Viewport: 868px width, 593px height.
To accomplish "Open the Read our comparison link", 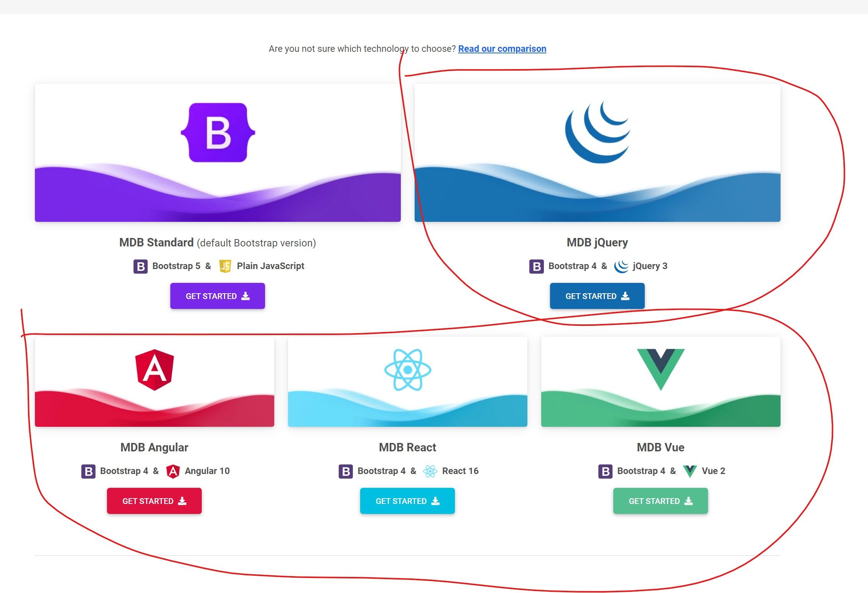I will 502,49.
